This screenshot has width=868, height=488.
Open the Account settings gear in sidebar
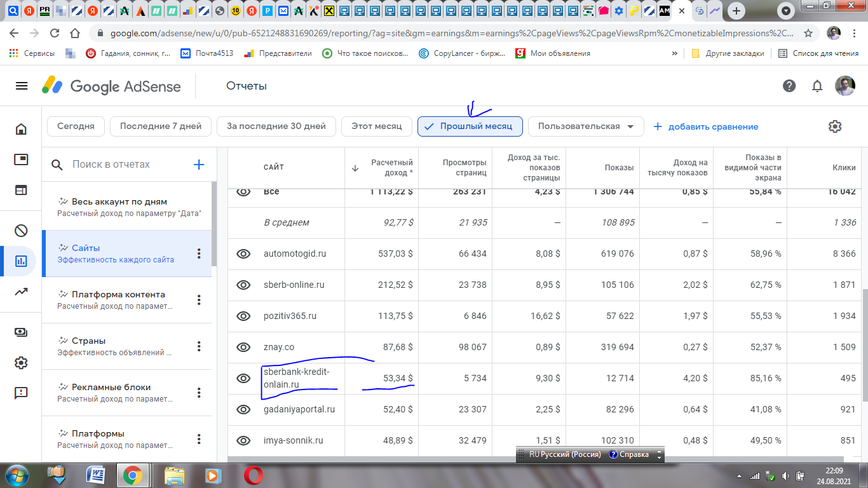pyautogui.click(x=21, y=363)
